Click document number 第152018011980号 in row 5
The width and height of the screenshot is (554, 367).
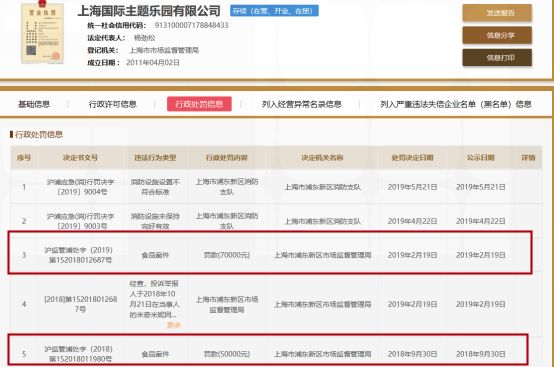tap(80, 359)
